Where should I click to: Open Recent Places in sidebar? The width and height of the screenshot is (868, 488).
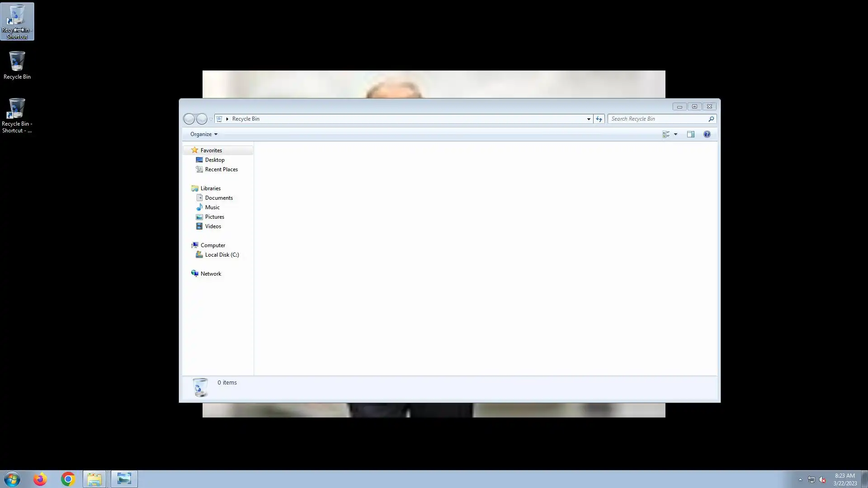pyautogui.click(x=221, y=169)
